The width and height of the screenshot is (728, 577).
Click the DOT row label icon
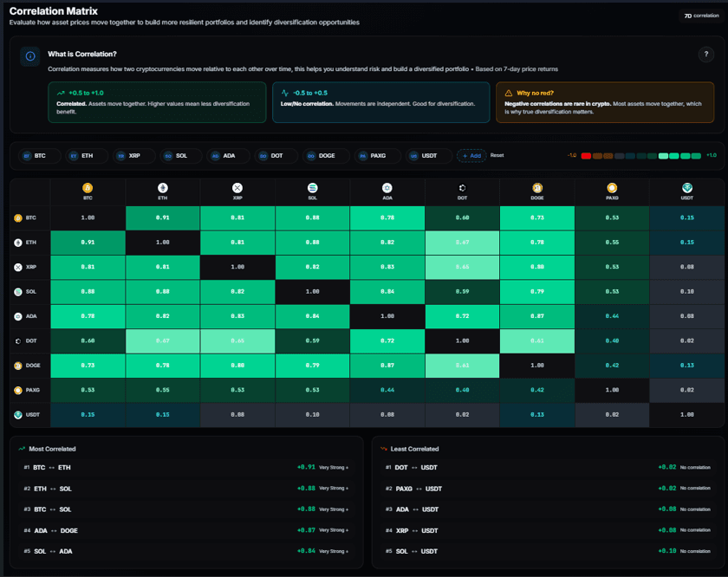coord(18,341)
